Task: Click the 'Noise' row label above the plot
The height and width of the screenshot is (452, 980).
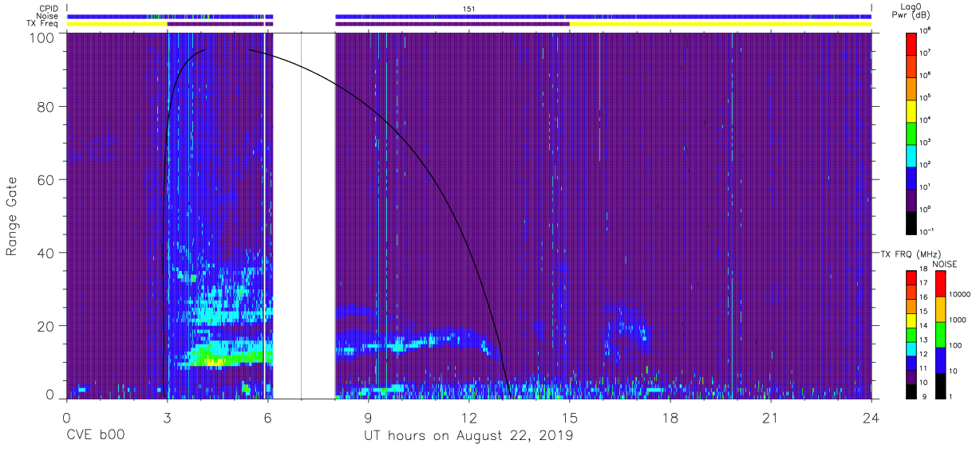Action: tap(46, 16)
